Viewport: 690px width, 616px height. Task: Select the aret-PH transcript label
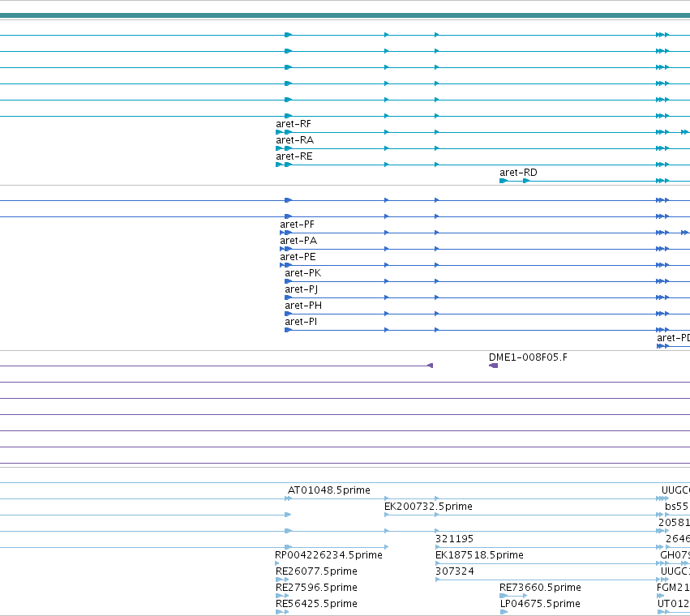click(x=303, y=306)
